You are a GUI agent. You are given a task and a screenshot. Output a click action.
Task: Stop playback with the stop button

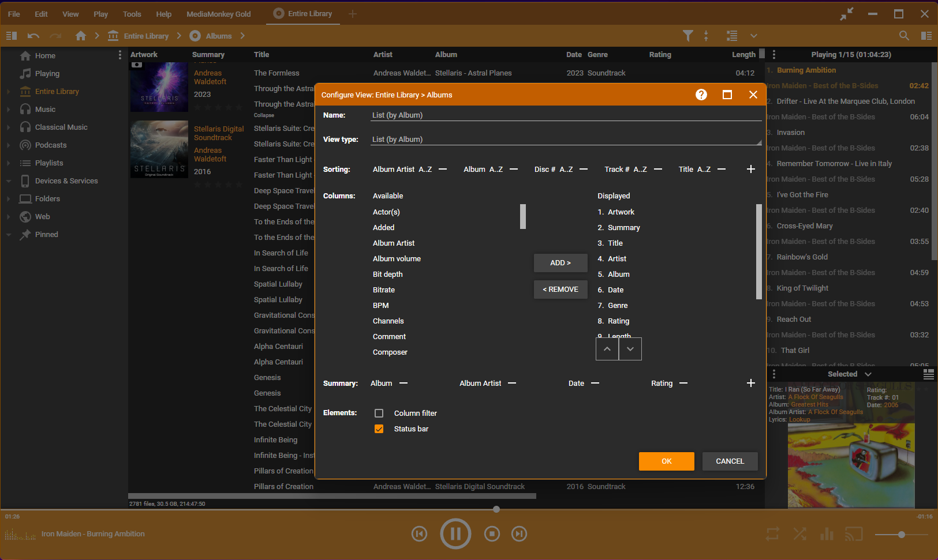coord(492,534)
